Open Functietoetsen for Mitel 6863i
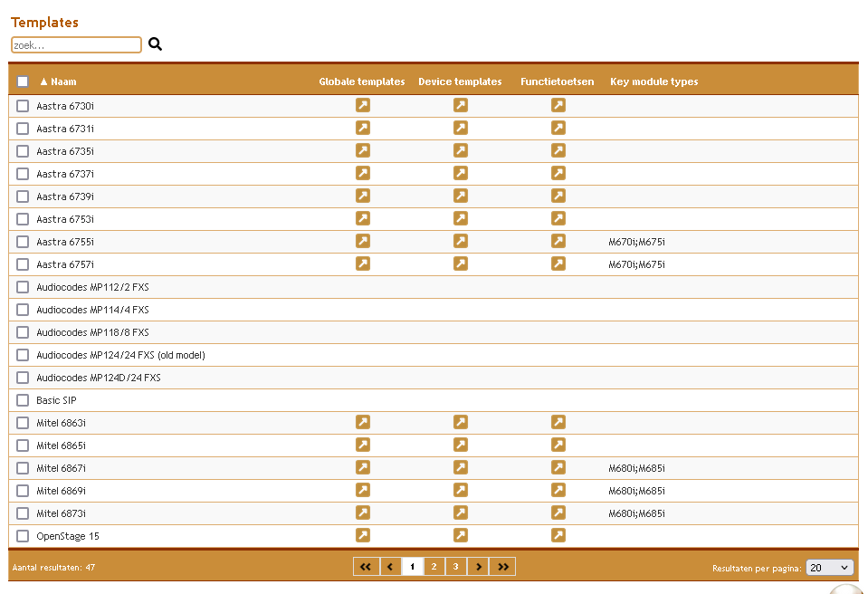Viewport: 868px width, 594px height. (x=558, y=422)
